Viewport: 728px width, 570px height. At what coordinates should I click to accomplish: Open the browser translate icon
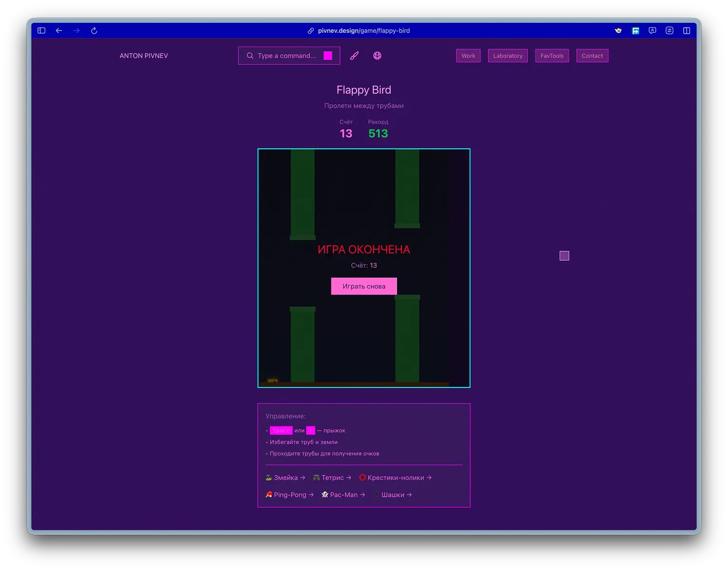(x=652, y=30)
